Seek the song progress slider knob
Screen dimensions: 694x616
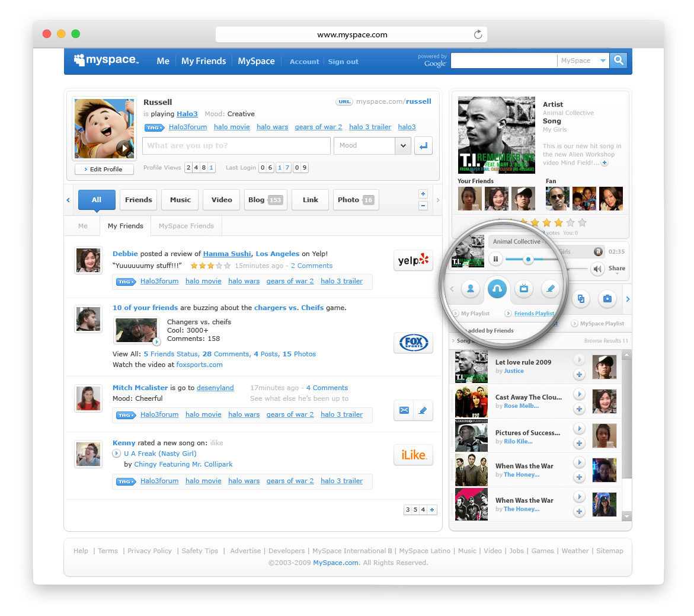point(527,259)
